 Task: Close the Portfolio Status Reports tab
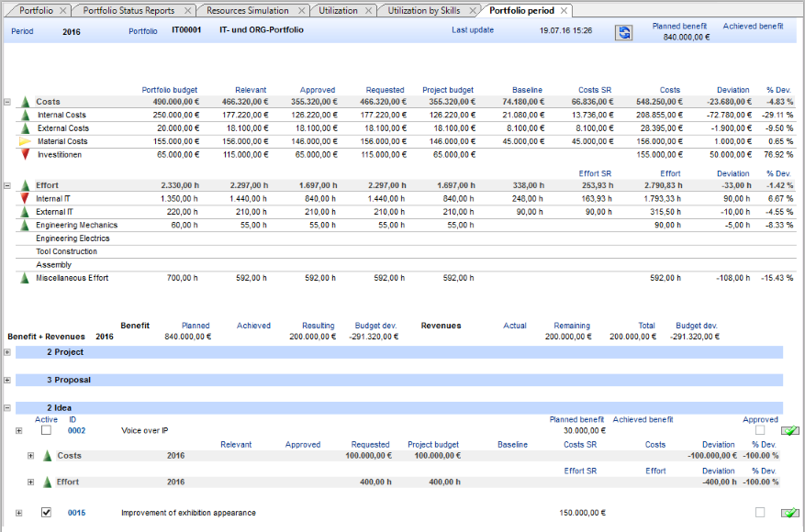(x=188, y=10)
